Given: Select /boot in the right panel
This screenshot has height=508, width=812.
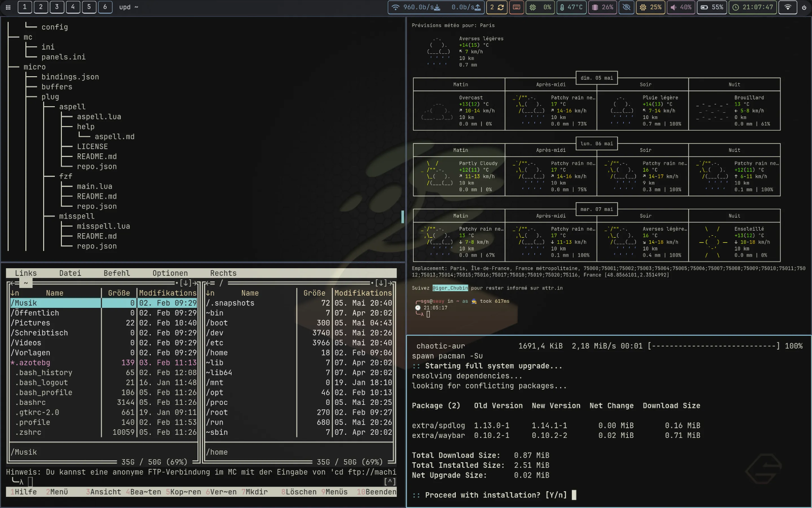Looking at the screenshot, I should pyautogui.click(x=299, y=323).
